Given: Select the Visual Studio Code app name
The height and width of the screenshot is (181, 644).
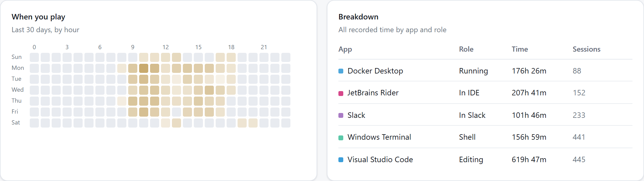Looking at the screenshot, I should coord(380,159).
